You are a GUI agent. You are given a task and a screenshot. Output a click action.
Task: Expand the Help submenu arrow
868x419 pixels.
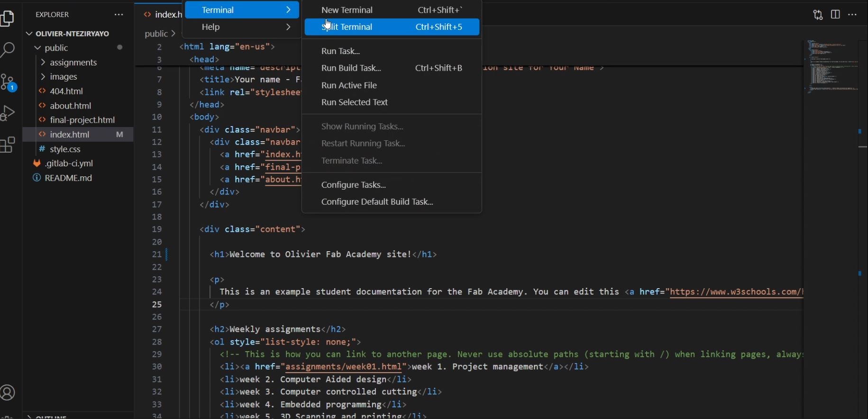288,27
